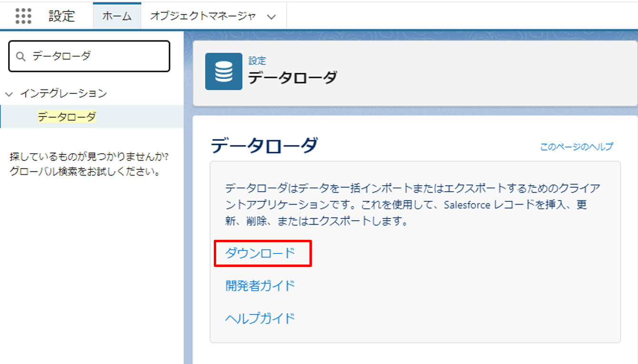
Task: Click the データローダ title in the page header
Action: (x=292, y=77)
